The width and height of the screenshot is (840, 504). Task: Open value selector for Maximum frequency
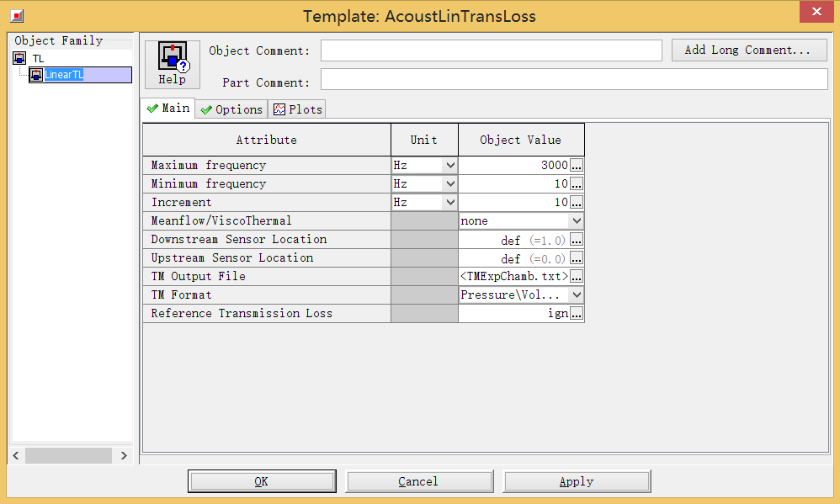coord(577,166)
